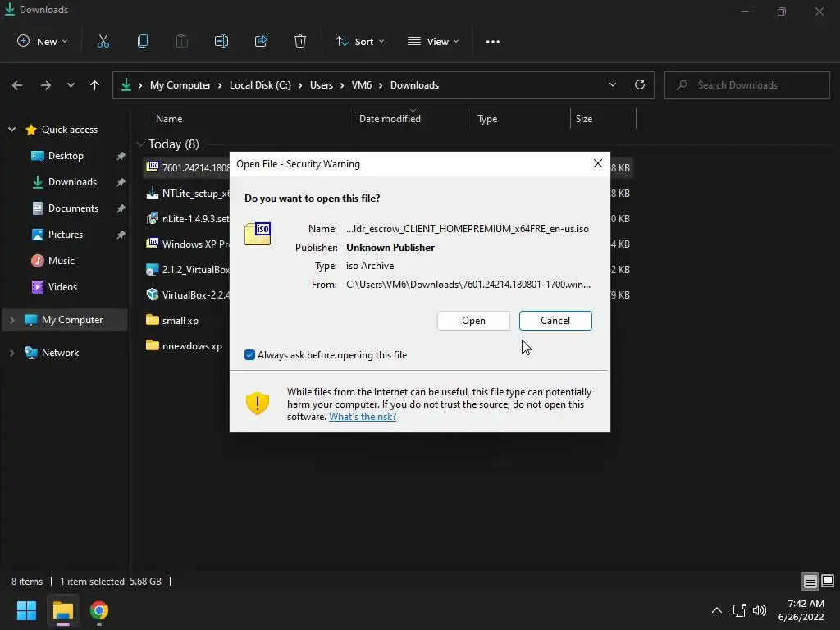The width and height of the screenshot is (840, 630).
Task: Click My Computer breadcrumb segment
Action: [x=180, y=85]
